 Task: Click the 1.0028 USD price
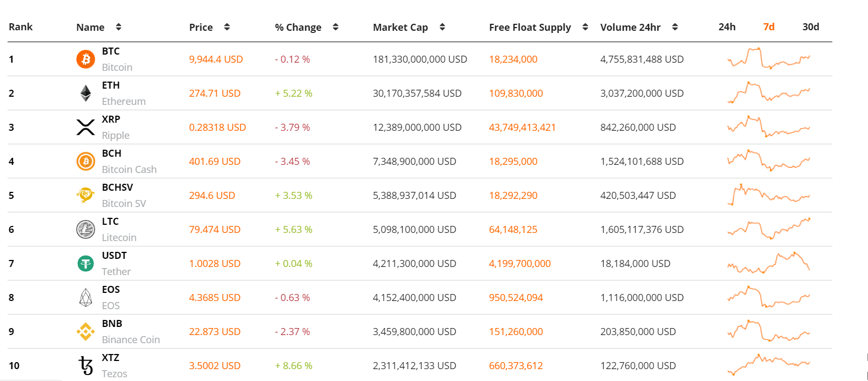click(215, 264)
